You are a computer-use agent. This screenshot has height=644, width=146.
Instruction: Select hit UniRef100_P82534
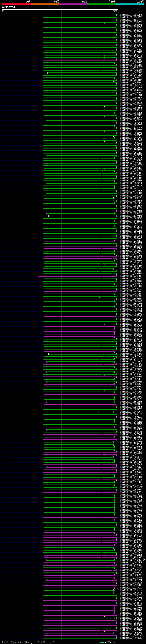pyautogui.click(x=131, y=311)
